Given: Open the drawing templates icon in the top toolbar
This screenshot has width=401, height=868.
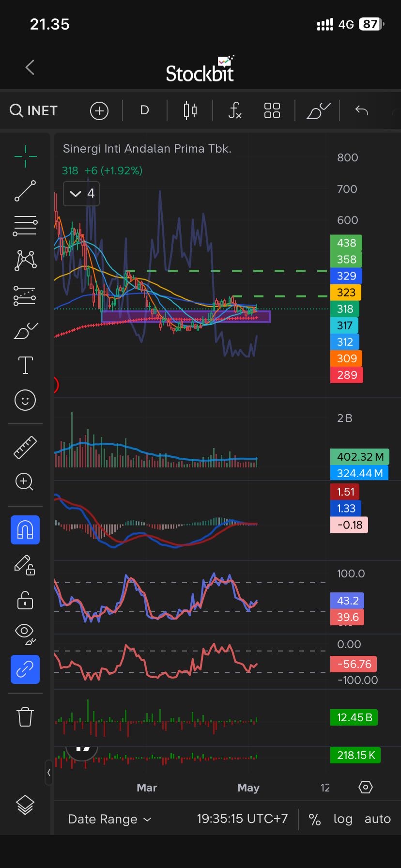Looking at the screenshot, I should coord(318,110).
